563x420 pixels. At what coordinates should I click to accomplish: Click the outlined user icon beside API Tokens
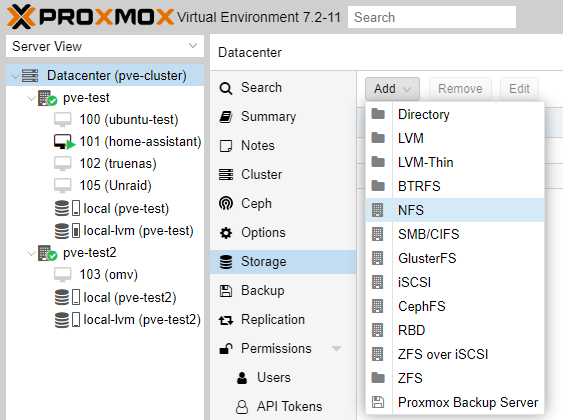tap(242, 407)
